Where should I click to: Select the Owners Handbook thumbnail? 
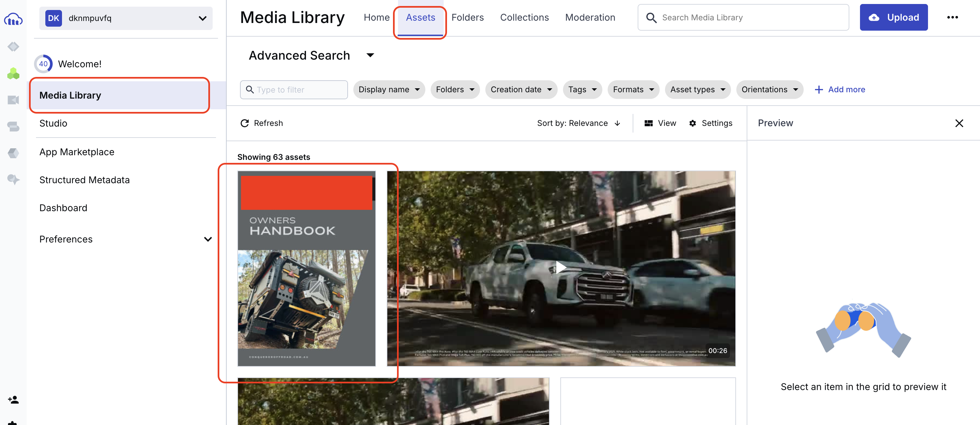coord(306,268)
